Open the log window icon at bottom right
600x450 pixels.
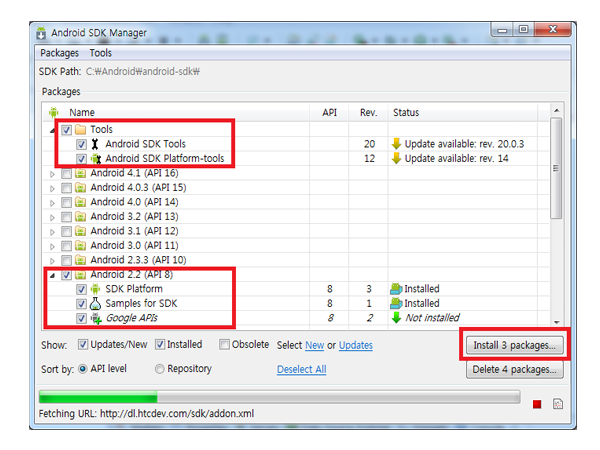557,404
